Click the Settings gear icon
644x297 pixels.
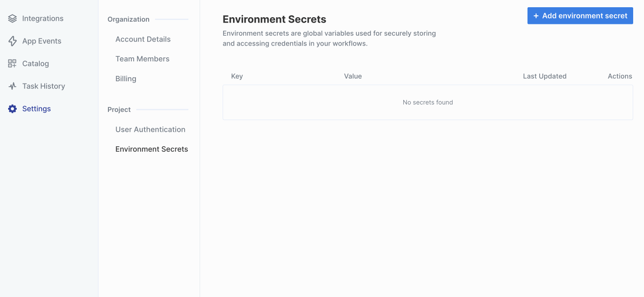tap(12, 109)
